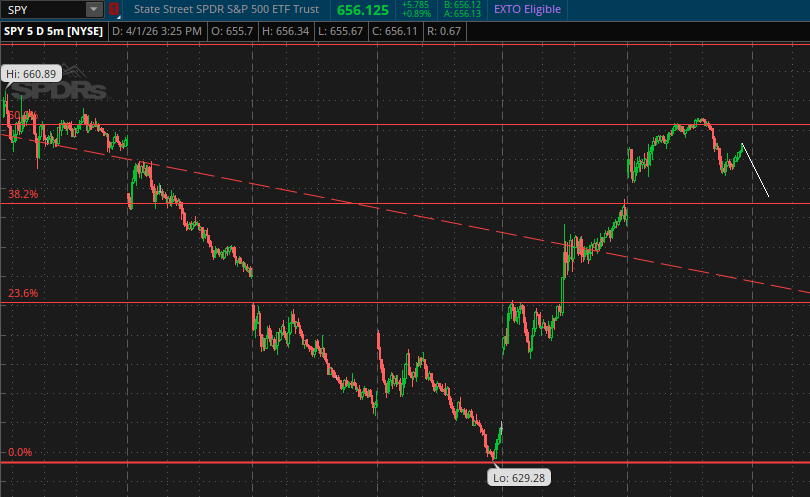Viewport: 810px width, 497px height.
Task: Click the State Street SPDR S&P 500 ETF Trust name
Action: [226, 9]
